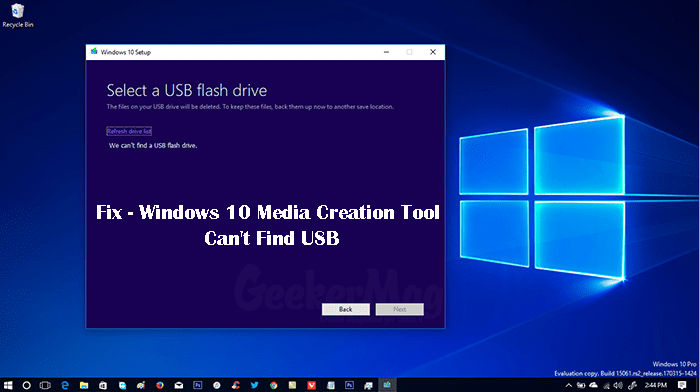Launch CCleaner from the taskbar
The height and width of the screenshot is (392, 700).
(x=236, y=385)
